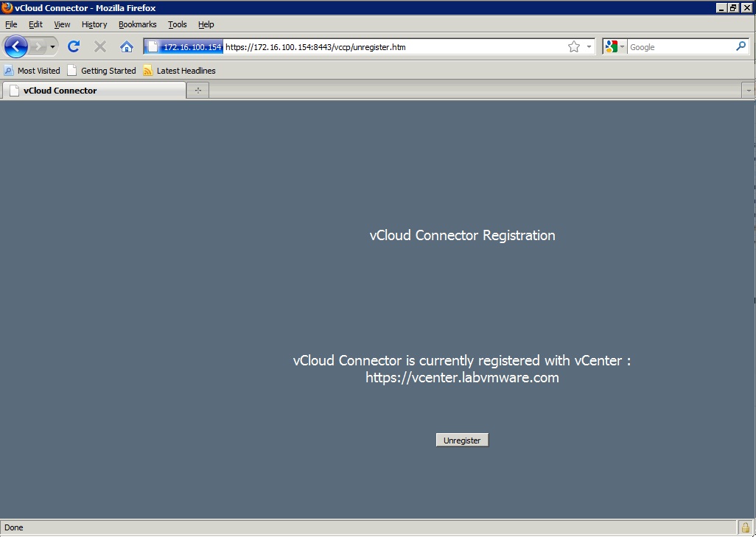Open the Bookmarks menu
Viewport: 756px width, 537px height.
137,24
